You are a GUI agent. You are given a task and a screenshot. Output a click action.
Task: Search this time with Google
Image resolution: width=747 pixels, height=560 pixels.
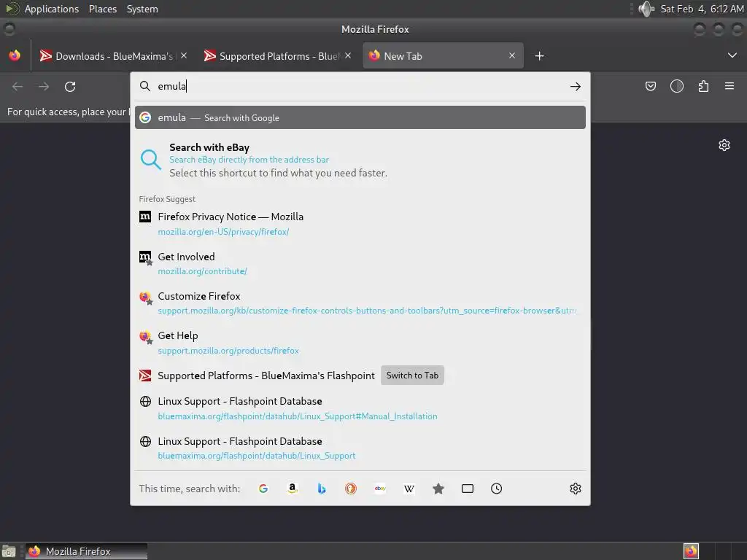(x=263, y=489)
